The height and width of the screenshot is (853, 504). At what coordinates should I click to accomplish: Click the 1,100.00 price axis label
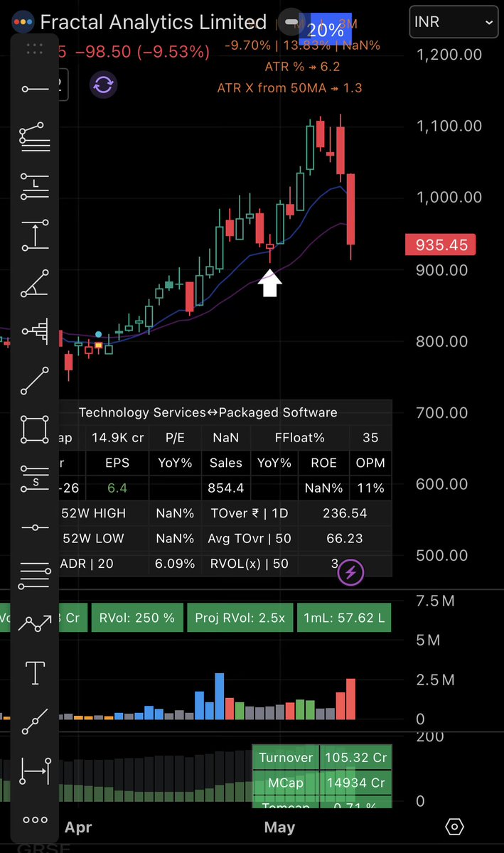(x=449, y=126)
